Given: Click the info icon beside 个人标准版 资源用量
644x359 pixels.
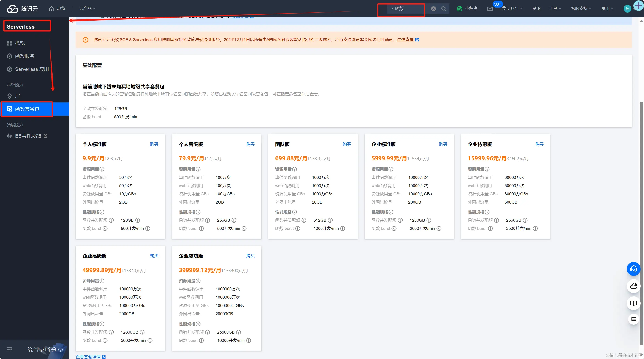Looking at the screenshot, I should pos(102,169).
